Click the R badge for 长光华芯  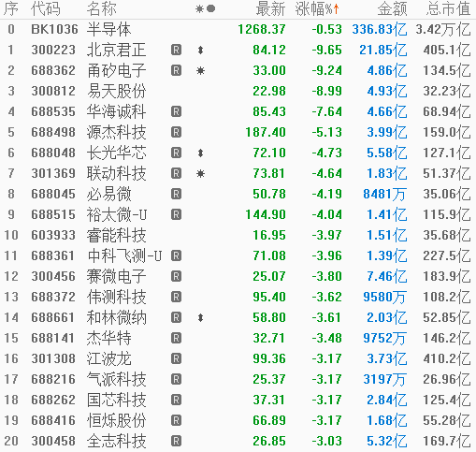176,153
